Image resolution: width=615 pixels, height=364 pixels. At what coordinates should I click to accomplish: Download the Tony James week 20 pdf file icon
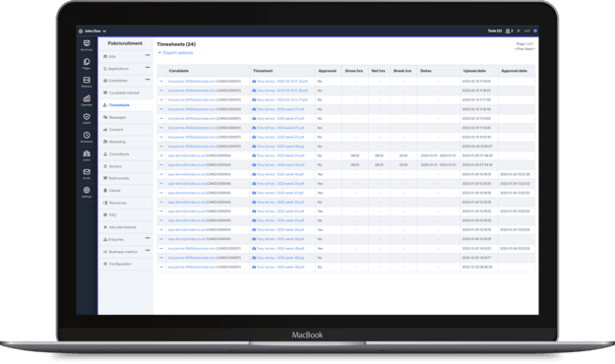click(254, 184)
